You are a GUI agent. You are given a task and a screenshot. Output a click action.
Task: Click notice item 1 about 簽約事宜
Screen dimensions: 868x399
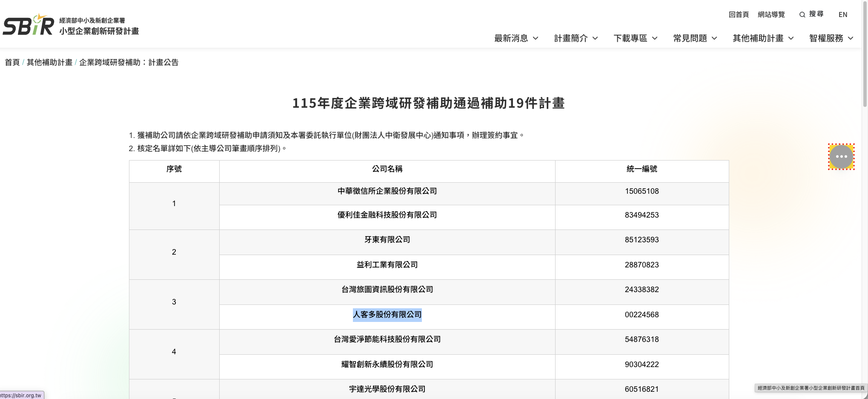tap(327, 135)
